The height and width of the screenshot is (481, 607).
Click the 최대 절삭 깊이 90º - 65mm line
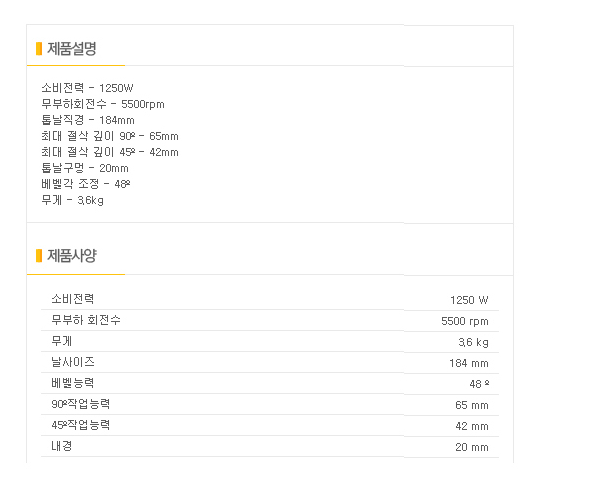coord(110,136)
